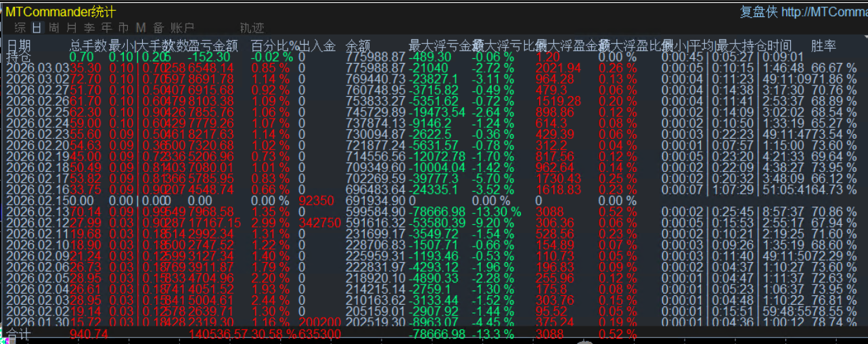The height and width of the screenshot is (344, 868).
Task: Select the 2026.03.03 date row
Action: tap(37, 68)
